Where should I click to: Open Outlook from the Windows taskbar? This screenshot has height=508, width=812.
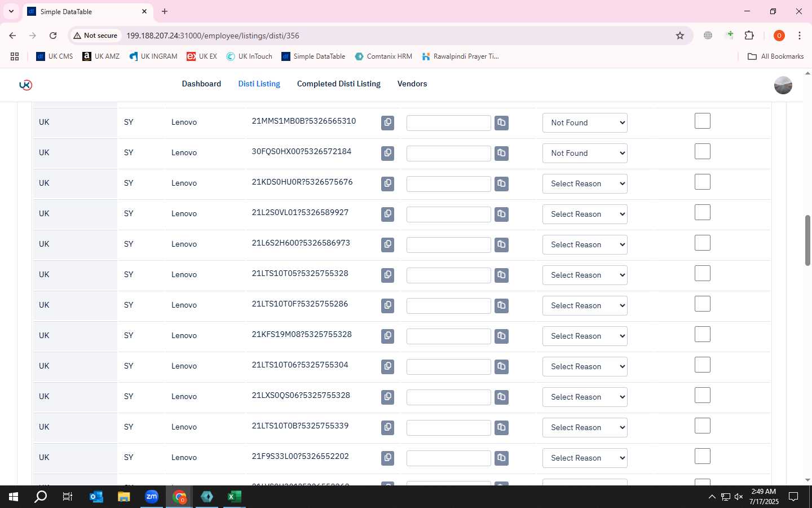click(x=96, y=497)
